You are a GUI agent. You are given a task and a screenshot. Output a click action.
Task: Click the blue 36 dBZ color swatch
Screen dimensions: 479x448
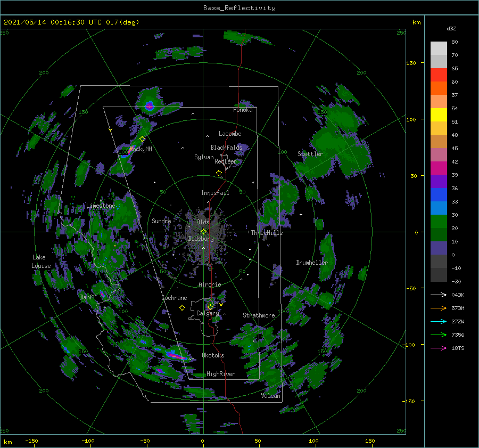coord(439,195)
